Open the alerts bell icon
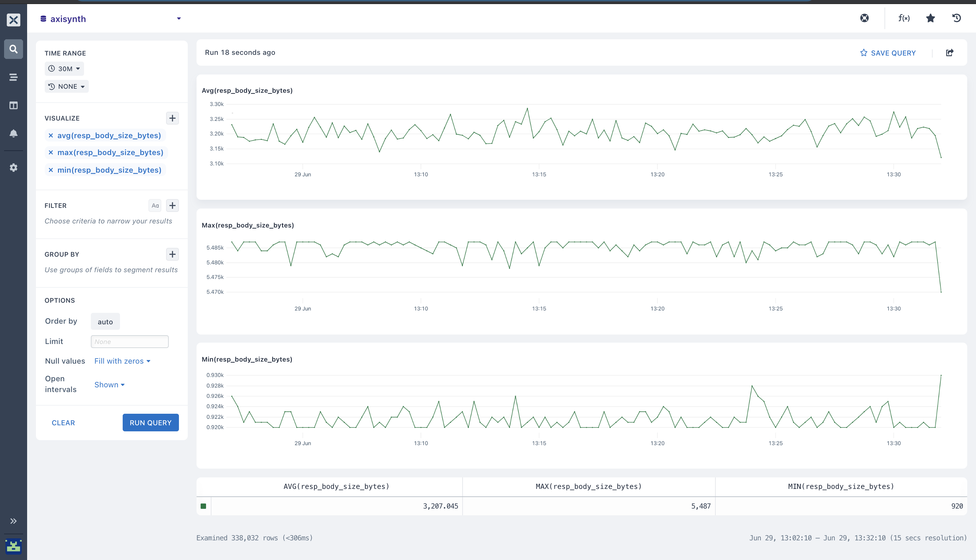The width and height of the screenshot is (976, 560). 14,133
